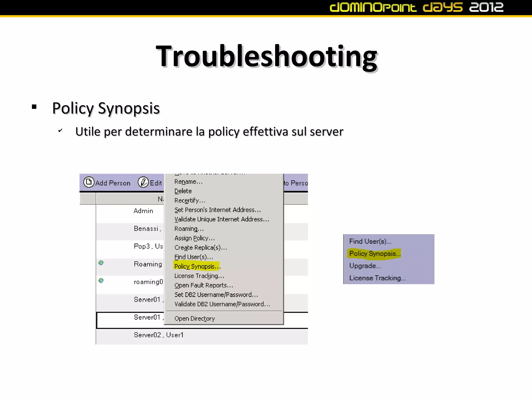Screen dimensions: 532x399
Task: Choose Create Replica(s)… entry
Action: [201, 248]
